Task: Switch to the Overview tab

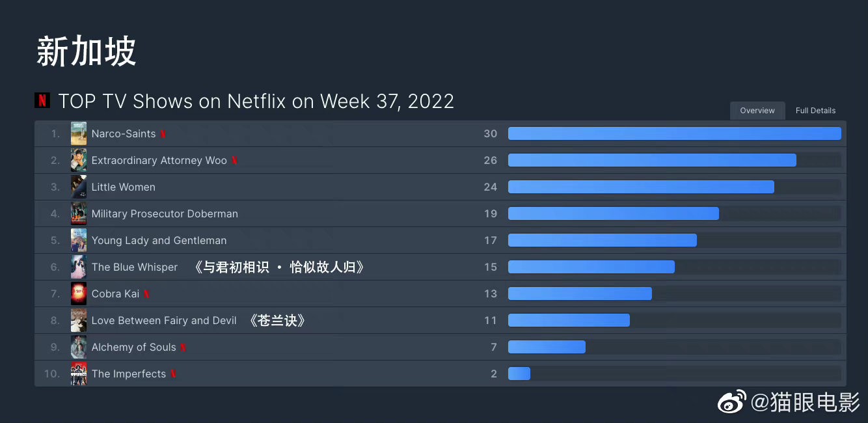Action: point(757,111)
